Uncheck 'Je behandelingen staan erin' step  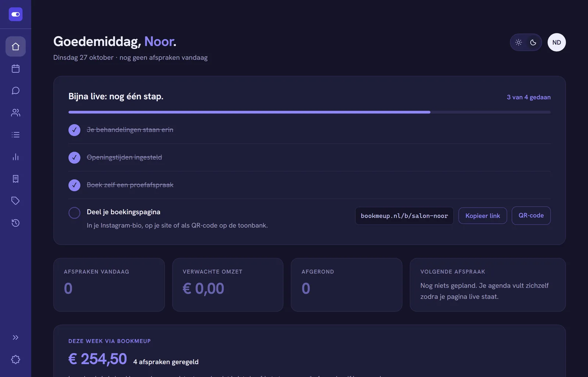tap(74, 130)
